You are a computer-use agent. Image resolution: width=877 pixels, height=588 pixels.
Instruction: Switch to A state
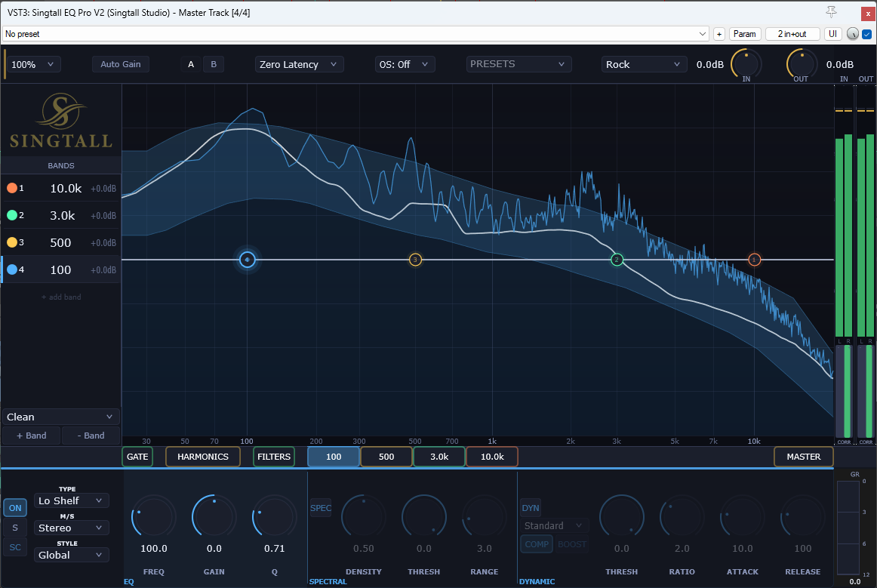coord(191,64)
